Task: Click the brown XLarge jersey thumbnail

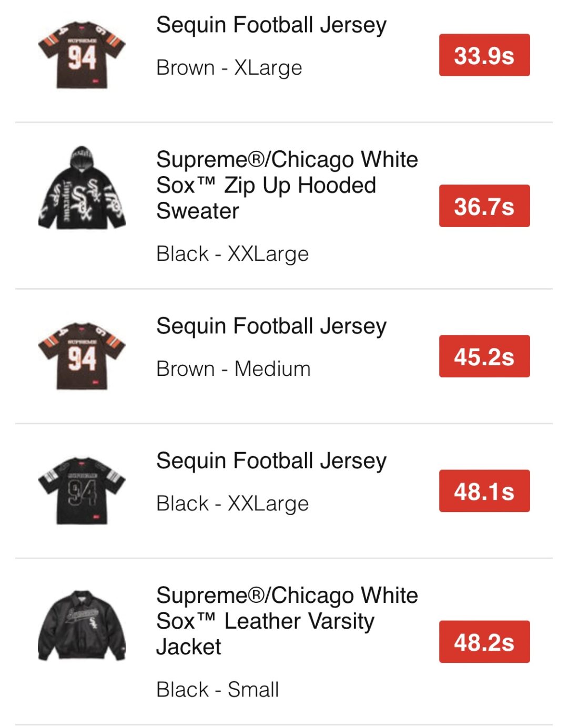Action: tap(82, 55)
